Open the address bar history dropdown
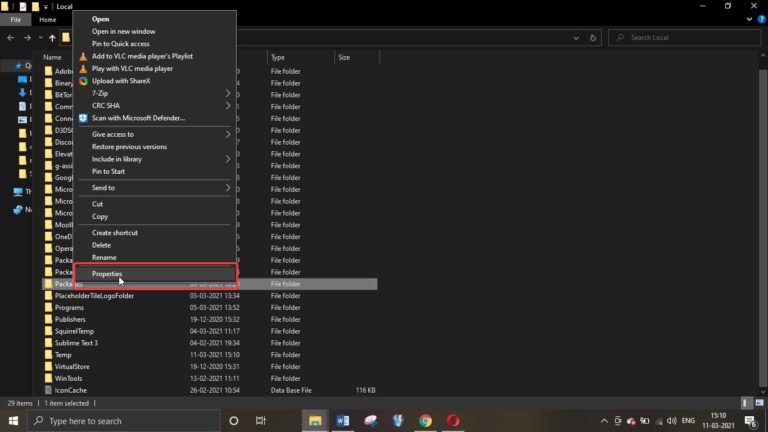The height and width of the screenshot is (432, 768). [x=576, y=38]
